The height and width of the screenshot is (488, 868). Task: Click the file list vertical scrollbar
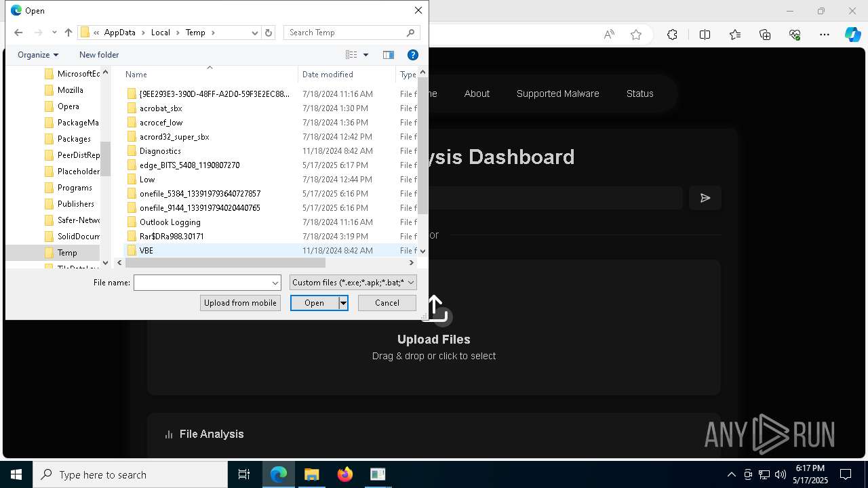coord(423,146)
